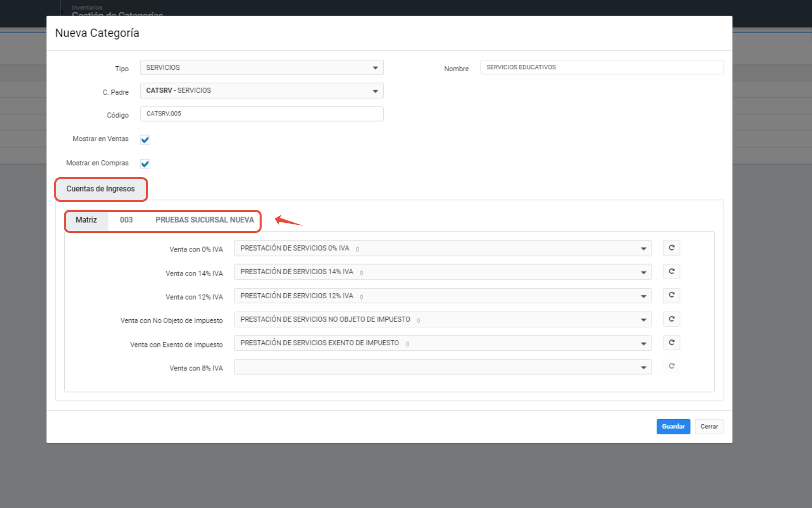Viewport: 812px width, 508px height.
Task: Uncheck the Mostrar en Ventas checkbox
Action: 145,140
